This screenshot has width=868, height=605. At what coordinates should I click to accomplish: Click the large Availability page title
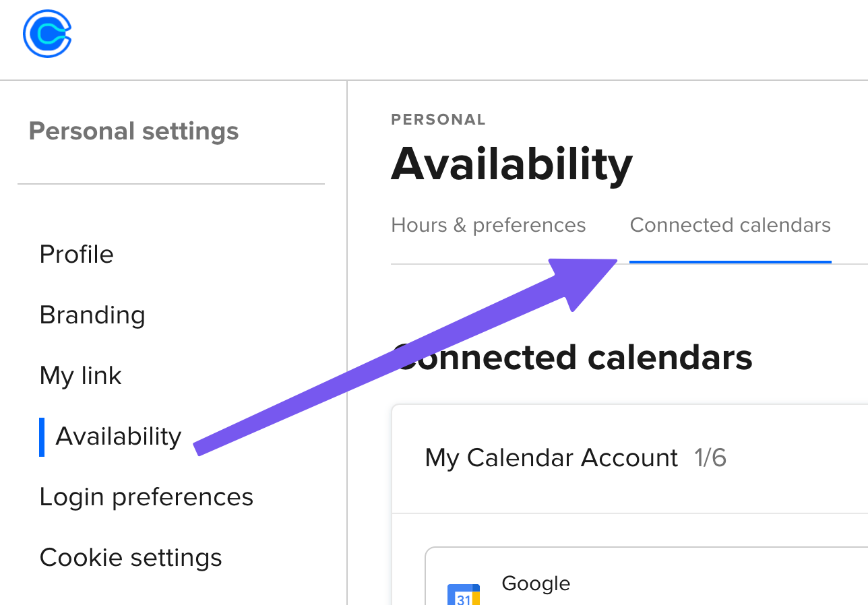click(511, 164)
